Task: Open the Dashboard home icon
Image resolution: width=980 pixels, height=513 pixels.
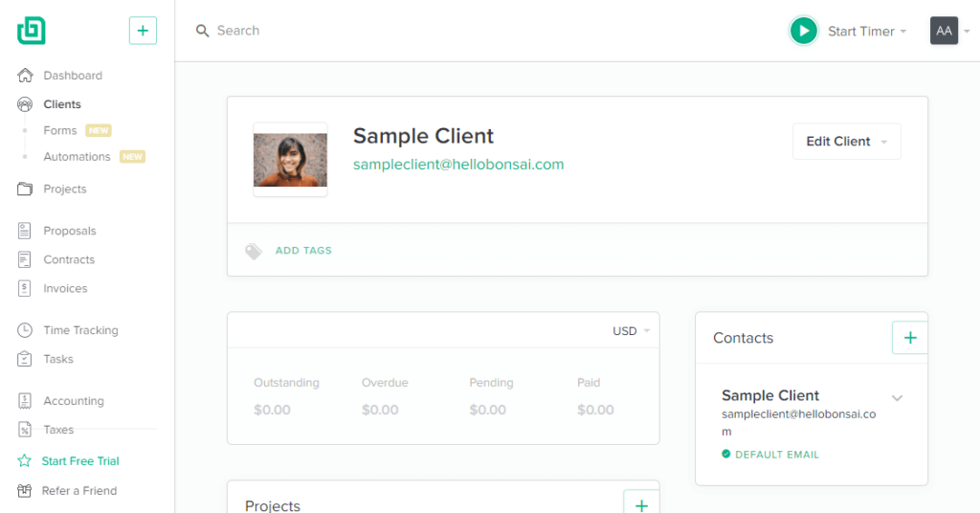Action: click(25, 76)
